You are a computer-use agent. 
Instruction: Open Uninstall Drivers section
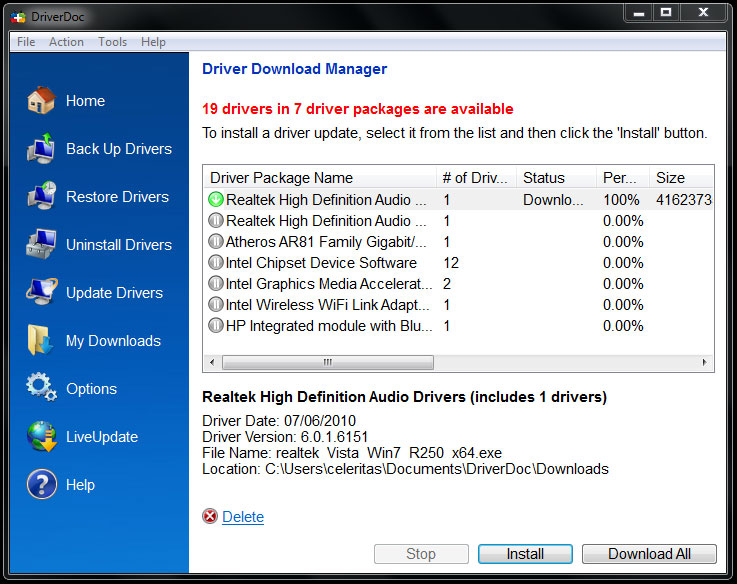point(119,245)
